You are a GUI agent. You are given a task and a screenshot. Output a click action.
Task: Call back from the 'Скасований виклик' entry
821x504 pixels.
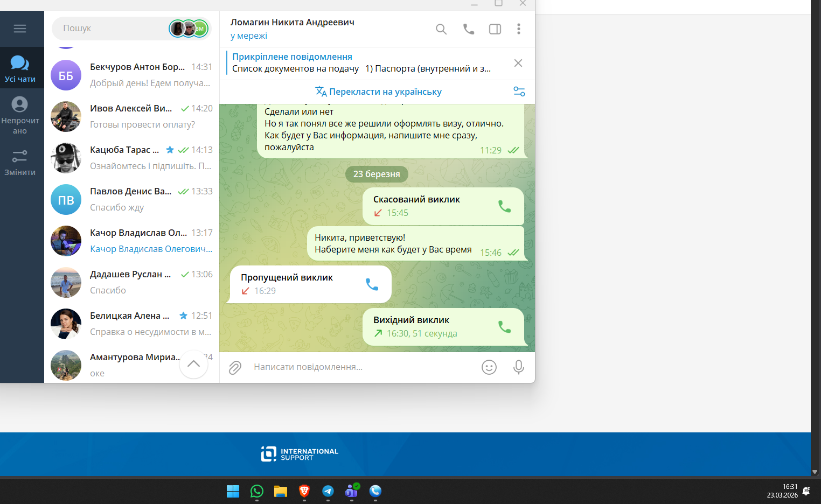coord(504,206)
